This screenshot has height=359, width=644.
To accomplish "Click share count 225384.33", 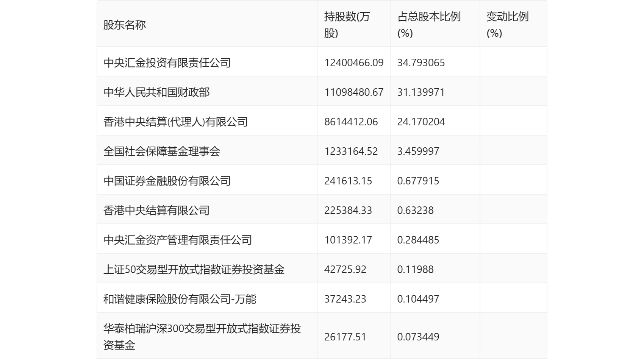I will 348,210.
